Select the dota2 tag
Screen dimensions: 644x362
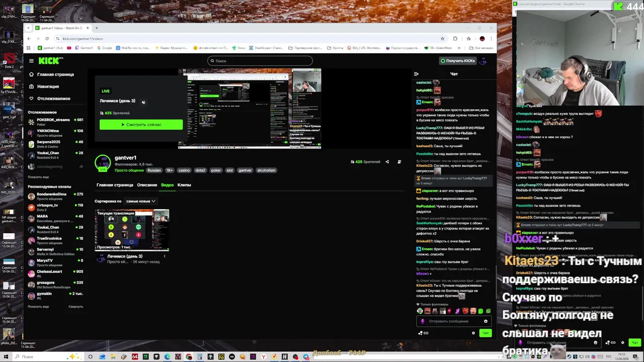pyautogui.click(x=200, y=170)
